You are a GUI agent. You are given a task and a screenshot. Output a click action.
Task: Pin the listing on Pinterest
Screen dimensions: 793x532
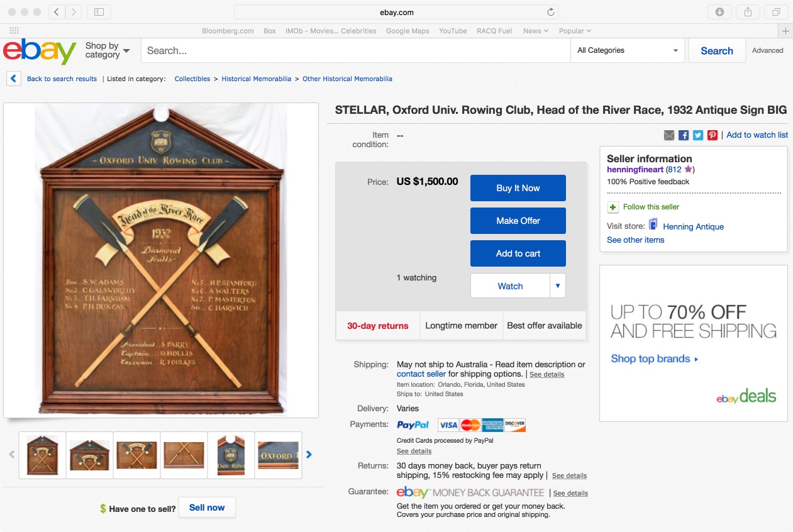click(713, 135)
